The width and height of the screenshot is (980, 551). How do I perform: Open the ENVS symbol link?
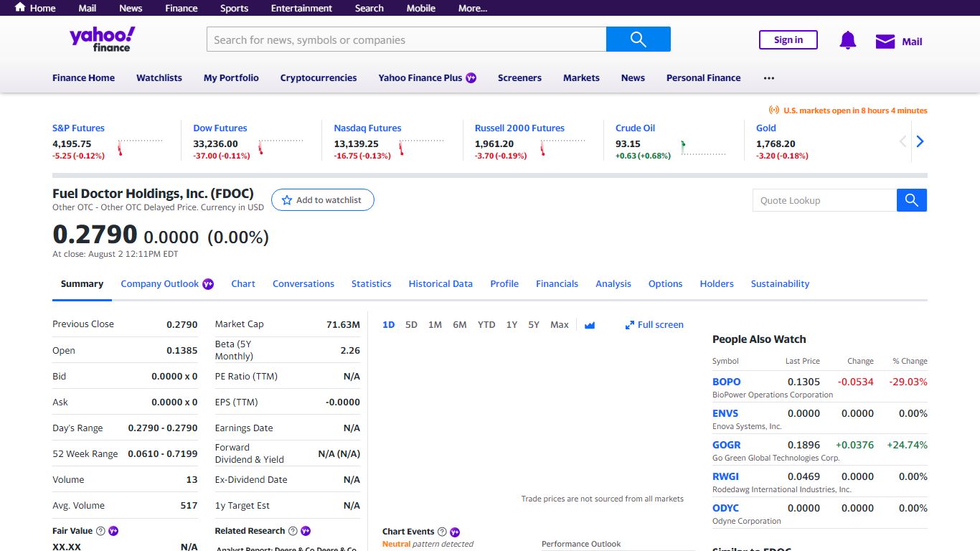point(725,413)
